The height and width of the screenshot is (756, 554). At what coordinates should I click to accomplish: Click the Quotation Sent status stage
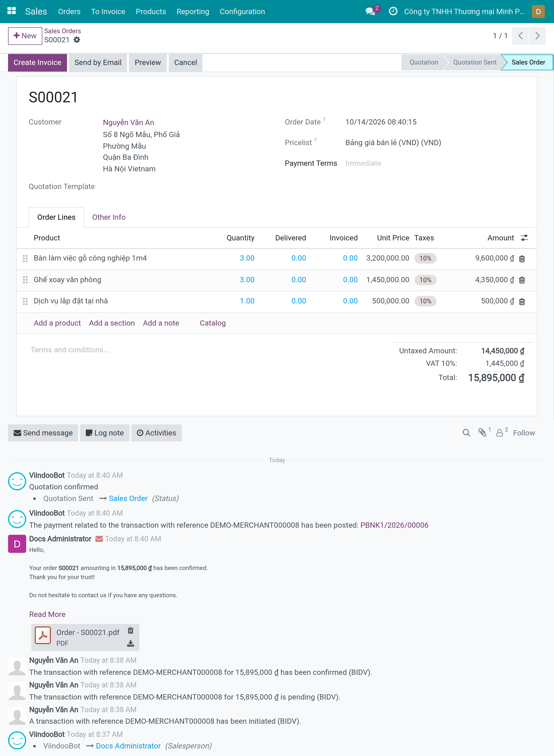pyautogui.click(x=474, y=62)
